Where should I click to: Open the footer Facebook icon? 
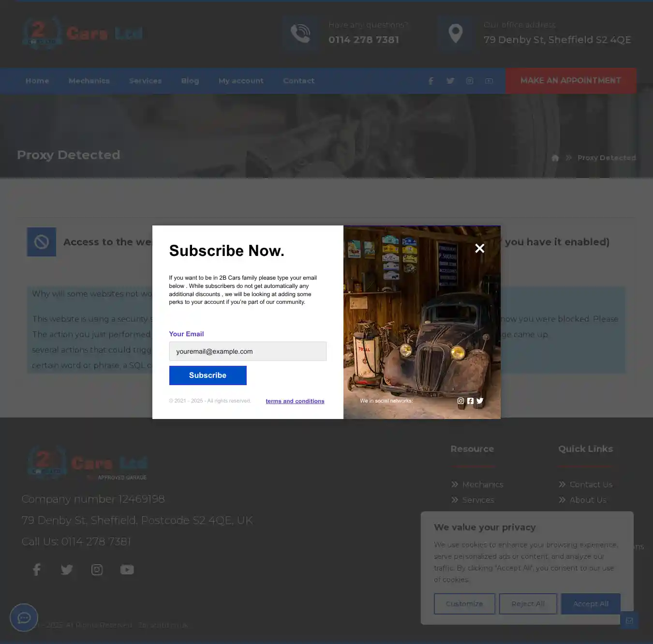coord(37,569)
